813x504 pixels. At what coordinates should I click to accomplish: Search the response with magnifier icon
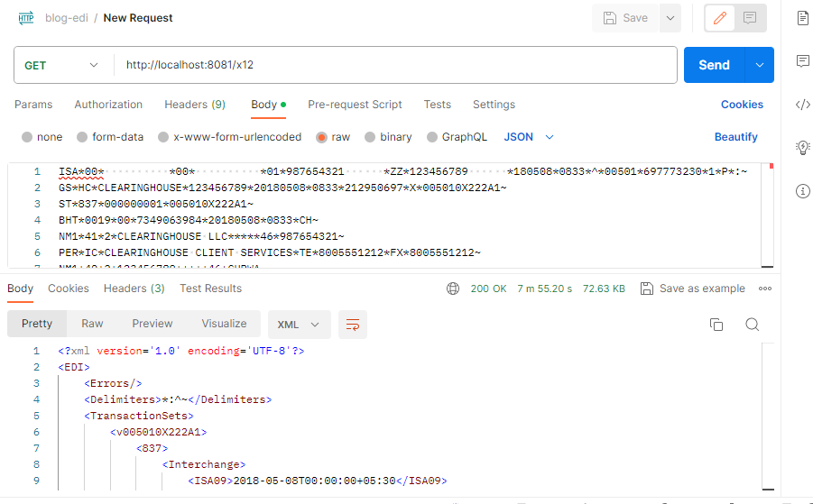pyautogui.click(x=752, y=325)
